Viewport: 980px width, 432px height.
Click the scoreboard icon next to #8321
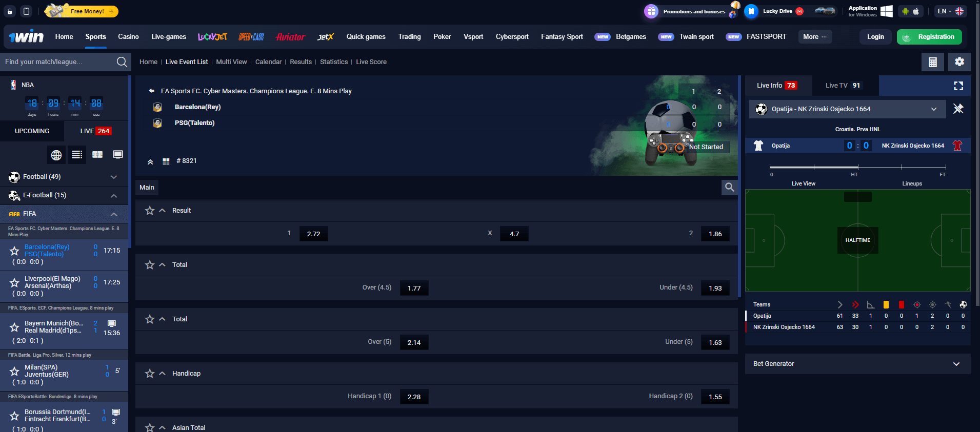point(166,161)
